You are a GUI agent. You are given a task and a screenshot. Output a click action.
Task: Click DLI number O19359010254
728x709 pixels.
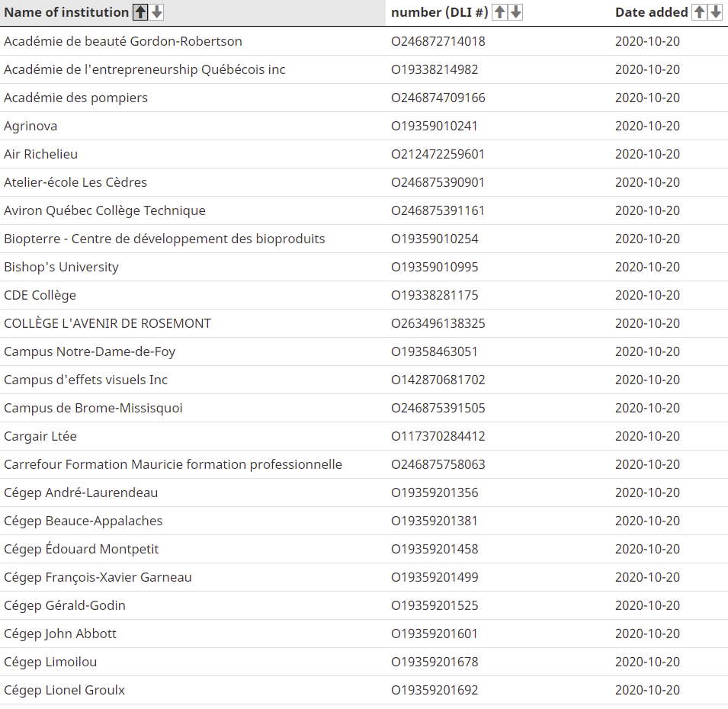coord(434,239)
